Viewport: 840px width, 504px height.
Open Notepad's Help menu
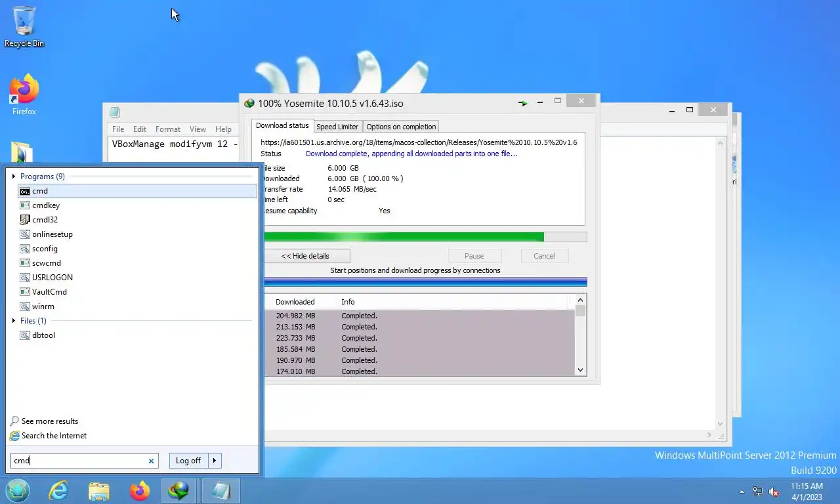click(x=223, y=129)
